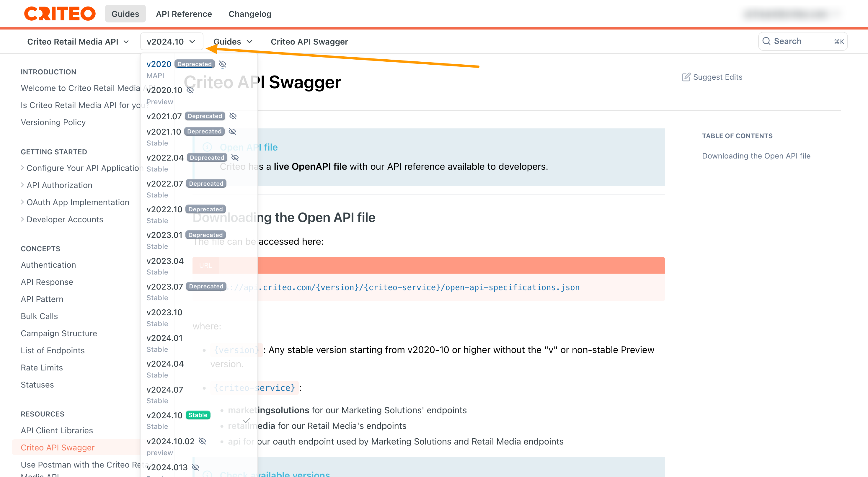Select current version v2024.10 Stable

[x=199, y=420]
